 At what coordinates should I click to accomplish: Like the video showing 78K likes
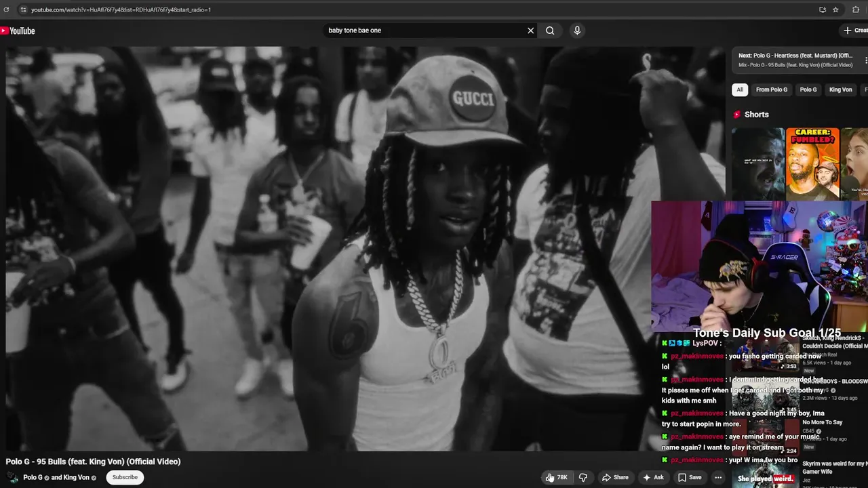pyautogui.click(x=557, y=477)
